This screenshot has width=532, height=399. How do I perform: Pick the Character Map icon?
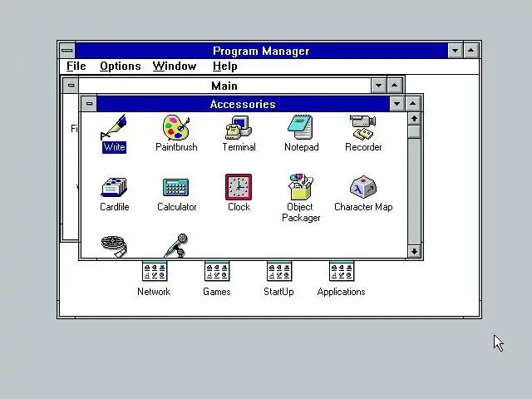(x=363, y=187)
